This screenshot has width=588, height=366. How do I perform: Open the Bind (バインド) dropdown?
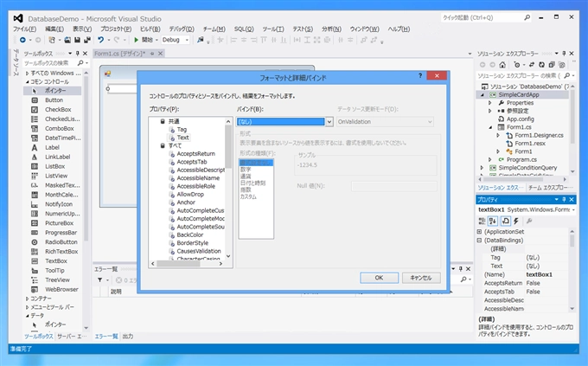click(x=329, y=122)
